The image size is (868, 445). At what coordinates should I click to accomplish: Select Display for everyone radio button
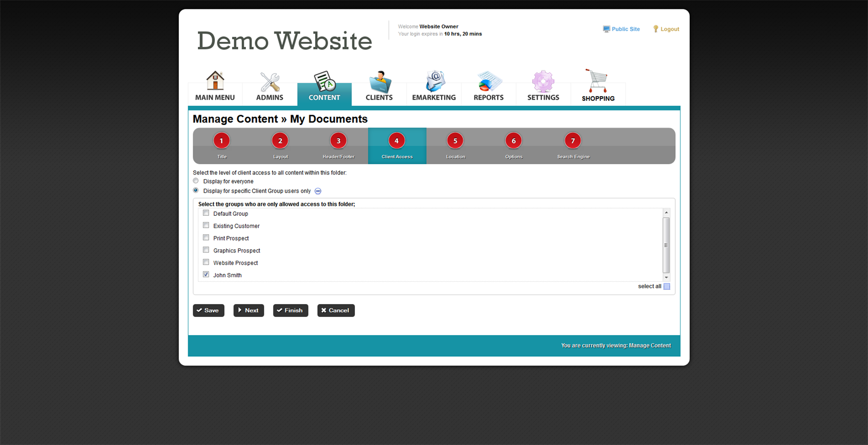coord(196,181)
